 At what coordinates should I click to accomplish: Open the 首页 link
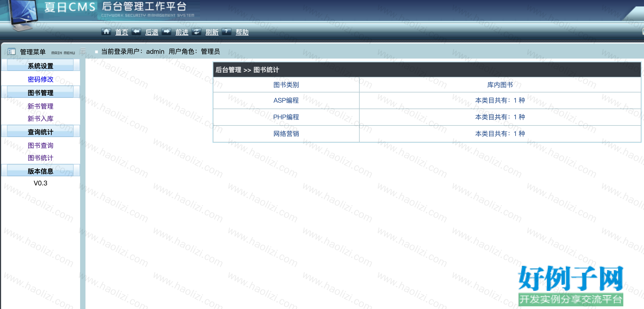(122, 32)
